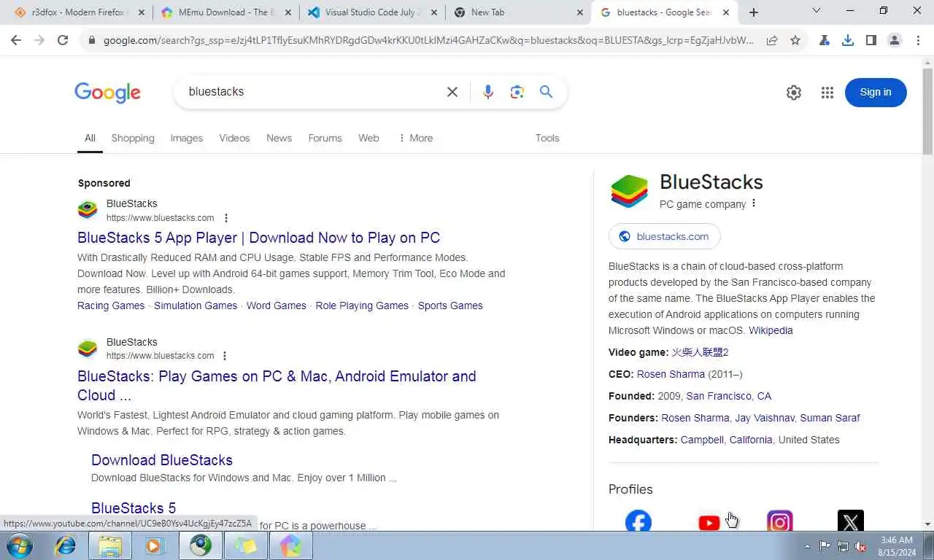Launch Internet Explorer from taskbar

(x=66, y=545)
